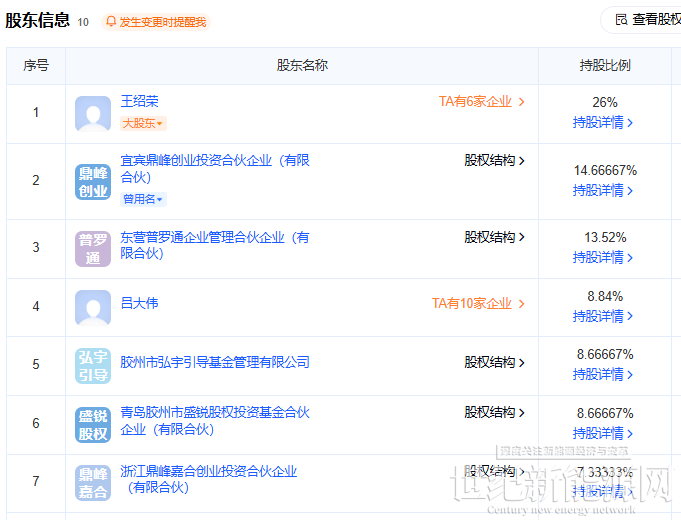Click Wang Shaorong's avatar icon
Screen dimensions: 681x520
tap(93, 113)
